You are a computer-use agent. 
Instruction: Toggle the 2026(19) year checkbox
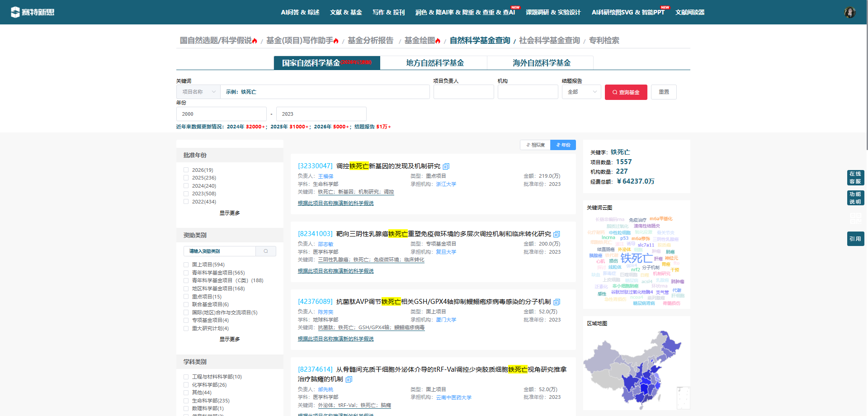coord(186,170)
